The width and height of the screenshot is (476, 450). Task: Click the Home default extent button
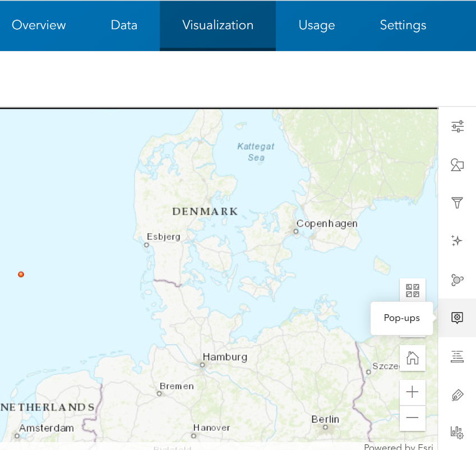(x=413, y=358)
